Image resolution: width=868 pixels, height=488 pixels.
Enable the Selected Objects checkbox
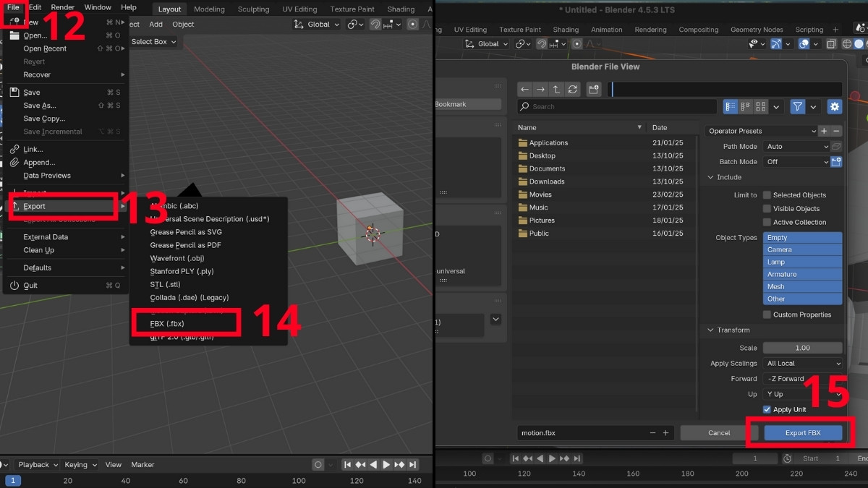click(x=767, y=195)
